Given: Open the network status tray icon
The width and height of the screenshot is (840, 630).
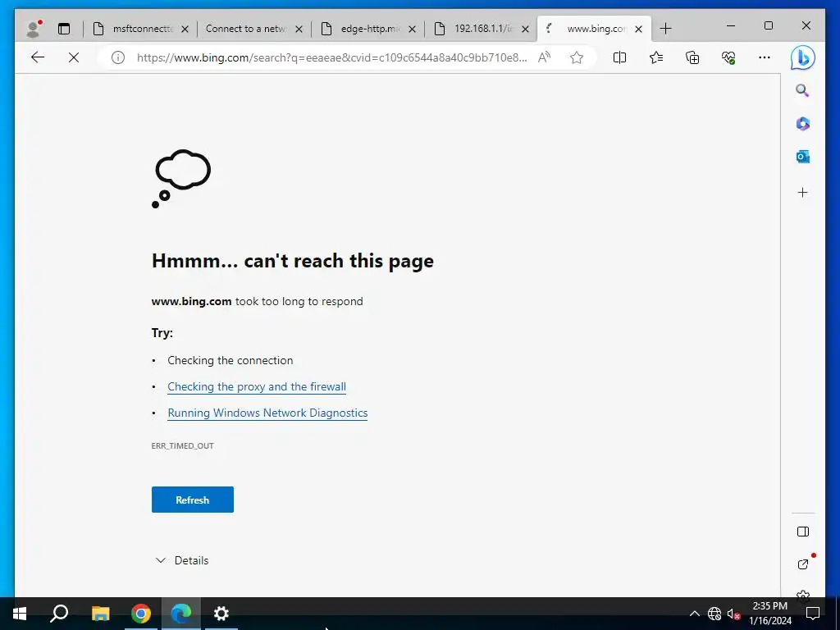Looking at the screenshot, I should [x=714, y=614].
